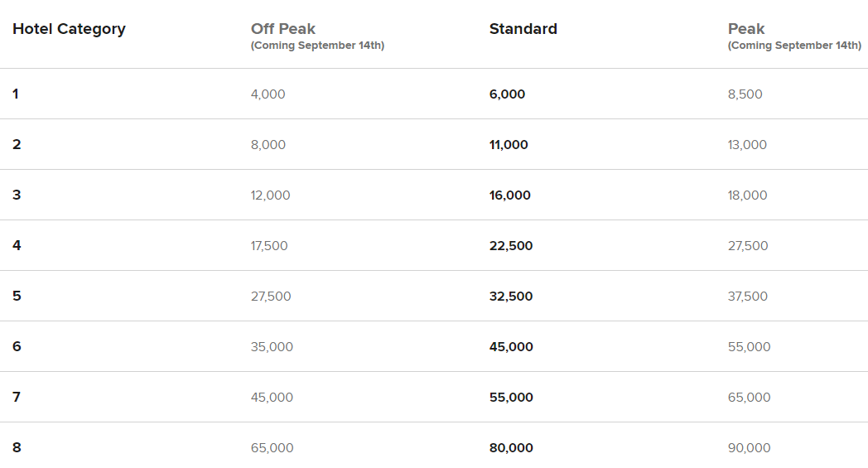868x468 pixels.
Task: Select the 90,000 peak value
Action: (749, 447)
